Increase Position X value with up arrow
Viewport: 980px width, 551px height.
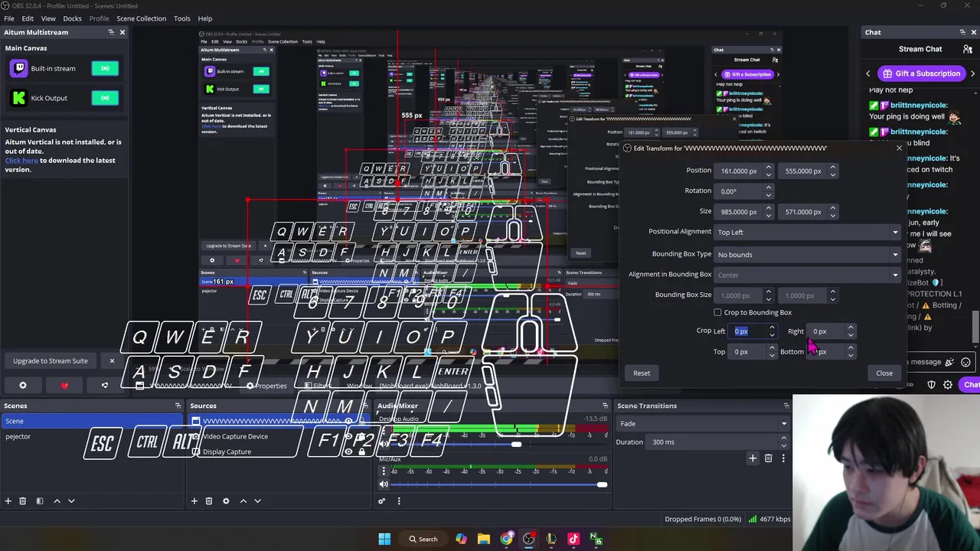[769, 168]
